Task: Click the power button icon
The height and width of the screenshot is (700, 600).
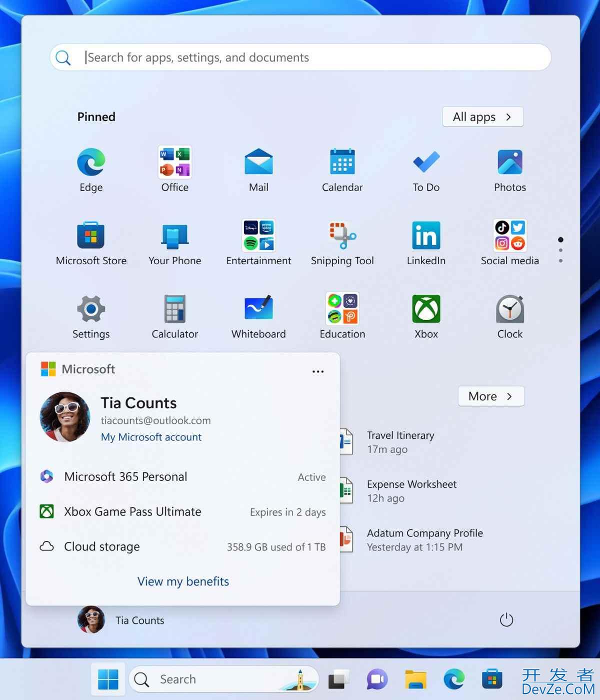Action: pyautogui.click(x=506, y=620)
